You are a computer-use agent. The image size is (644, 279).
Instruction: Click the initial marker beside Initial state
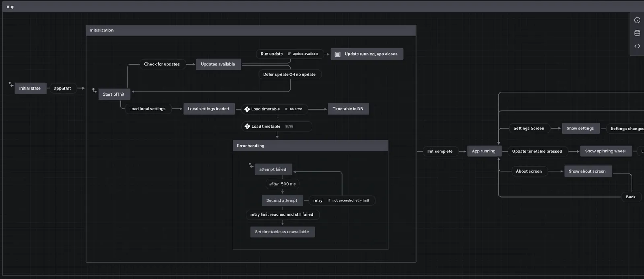tap(11, 84)
